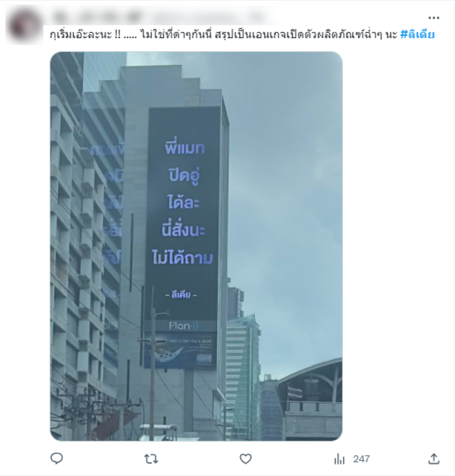
Task: Open the blurred profile avatar
Action: click(x=24, y=26)
